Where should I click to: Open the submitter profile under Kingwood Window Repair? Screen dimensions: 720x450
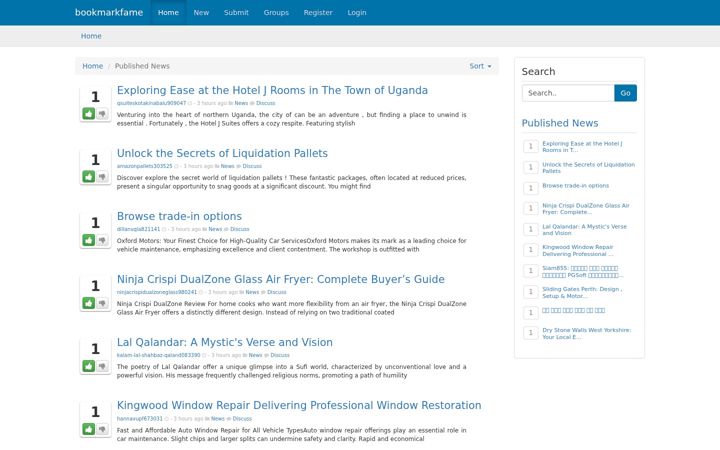[140, 418]
